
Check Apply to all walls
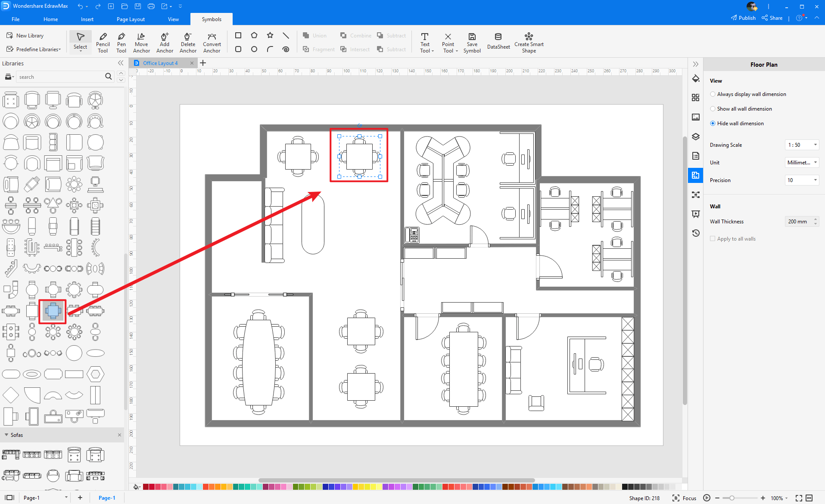pyautogui.click(x=713, y=239)
